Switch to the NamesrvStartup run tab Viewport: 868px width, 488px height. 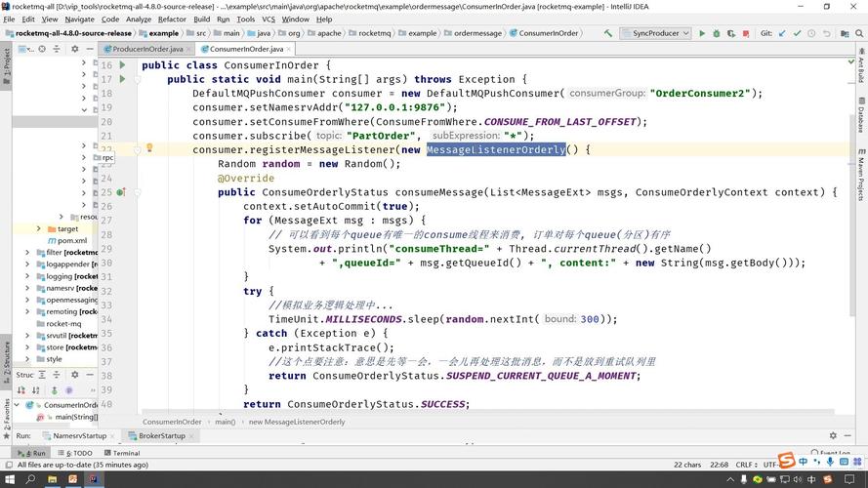(x=79, y=435)
